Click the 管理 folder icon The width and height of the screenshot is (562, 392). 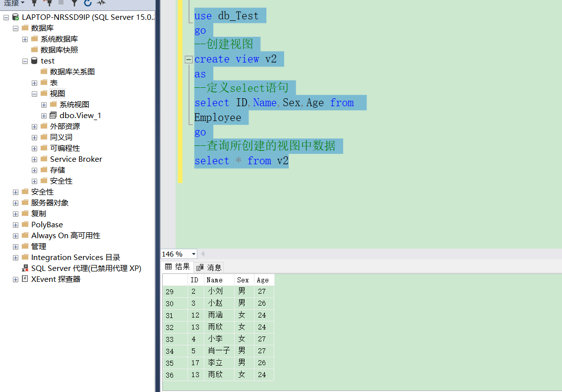click(x=25, y=246)
